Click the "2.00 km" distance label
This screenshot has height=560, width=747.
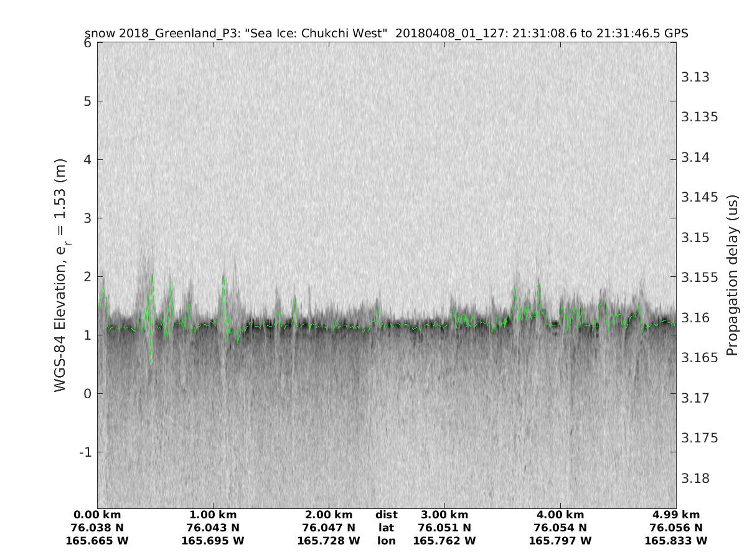[x=329, y=515]
